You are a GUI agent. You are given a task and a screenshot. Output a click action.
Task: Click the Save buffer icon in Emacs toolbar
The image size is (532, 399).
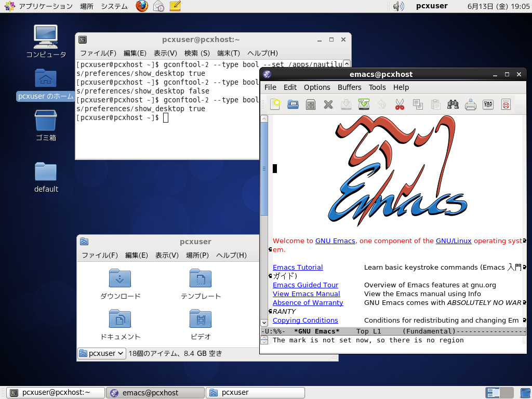tap(345, 104)
